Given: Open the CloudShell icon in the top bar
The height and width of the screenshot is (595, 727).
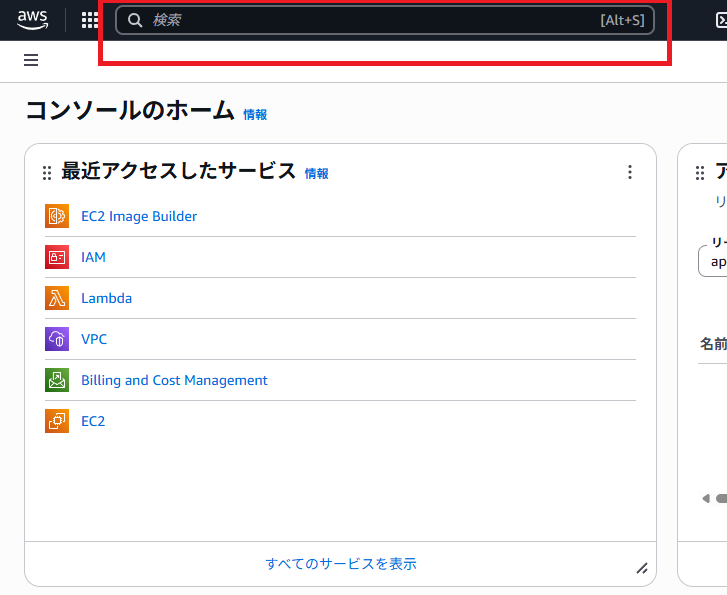Looking at the screenshot, I should [721, 20].
